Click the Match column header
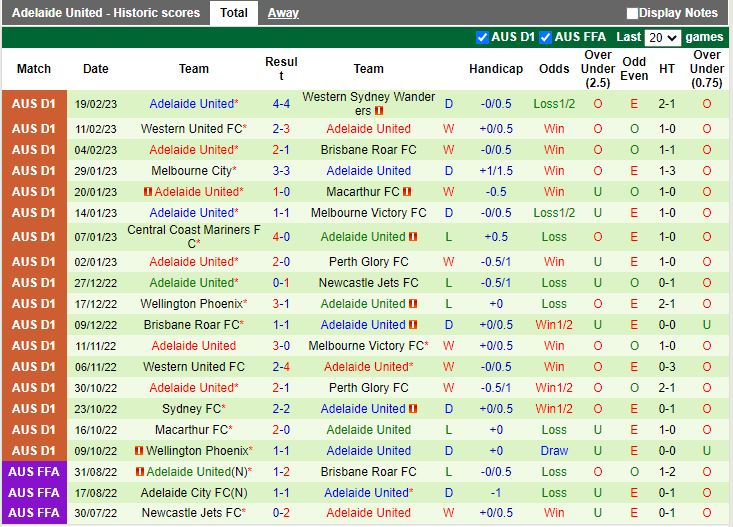Image resolution: width=733 pixels, height=527 pixels. [34, 69]
